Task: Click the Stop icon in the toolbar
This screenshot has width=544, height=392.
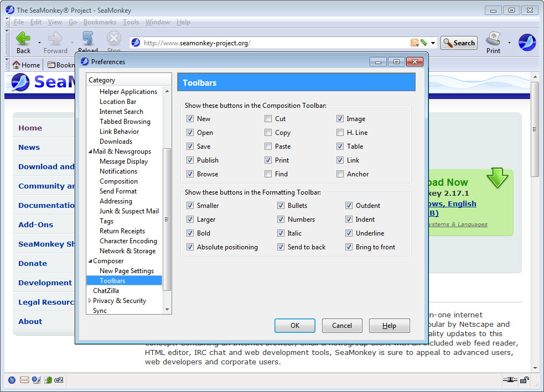Action: pyautogui.click(x=114, y=39)
